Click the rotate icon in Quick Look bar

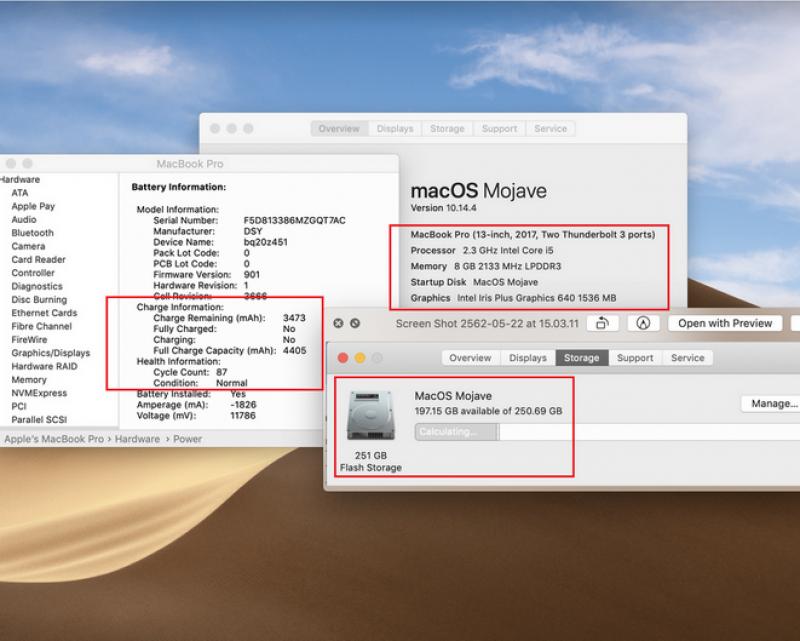click(x=603, y=323)
